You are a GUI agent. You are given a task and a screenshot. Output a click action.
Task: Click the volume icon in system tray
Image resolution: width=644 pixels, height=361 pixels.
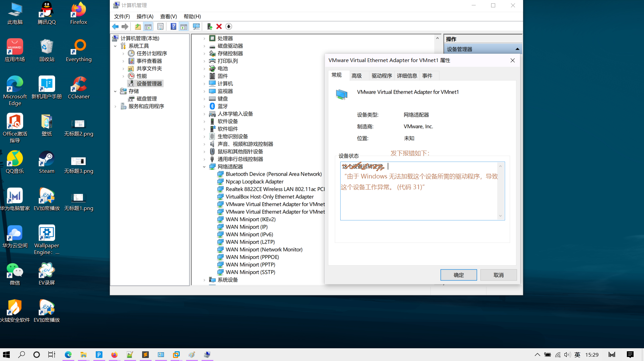point(567,355)
